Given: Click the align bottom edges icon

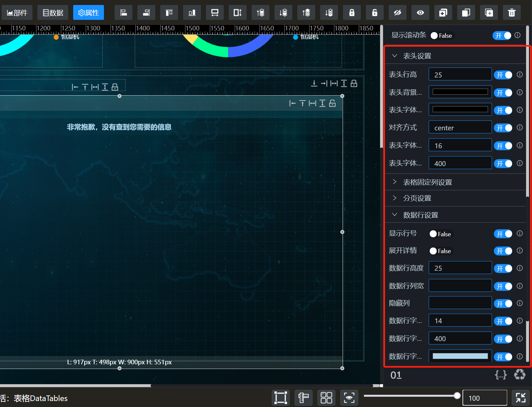Looking at the screenshot, I should coord(192,13).
